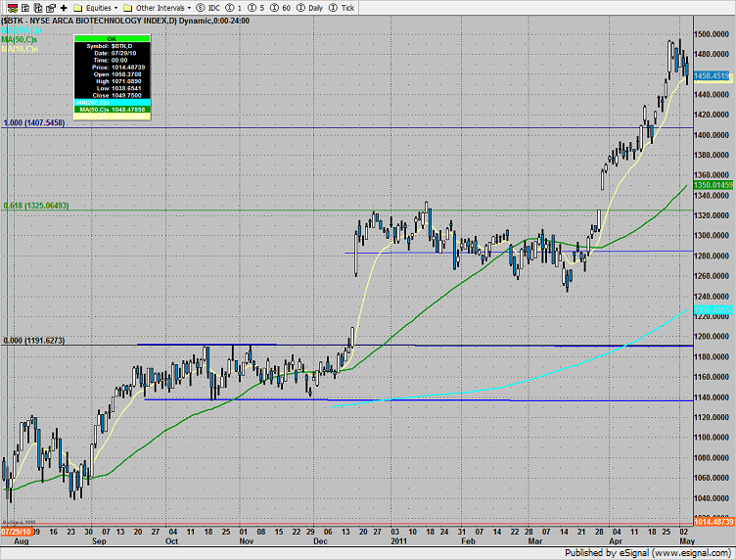Click the Dec month label on time axis

click(x=320, y=541)
